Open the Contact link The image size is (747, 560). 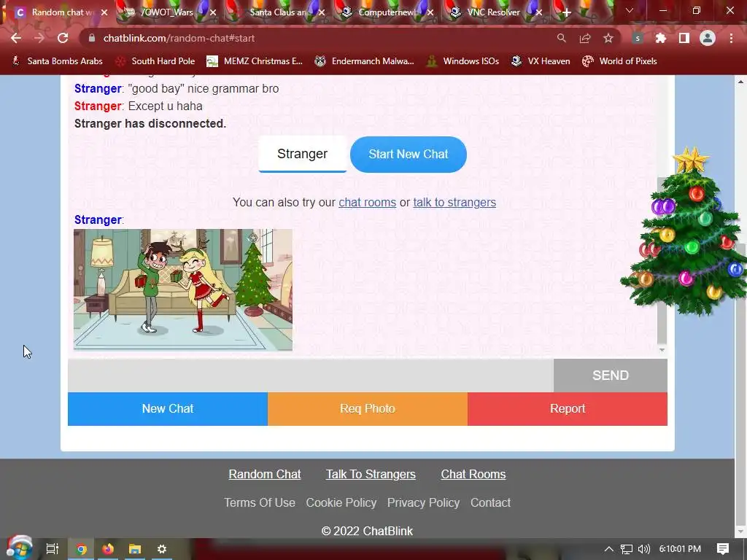pyautogui.click(x=490, y=502)
